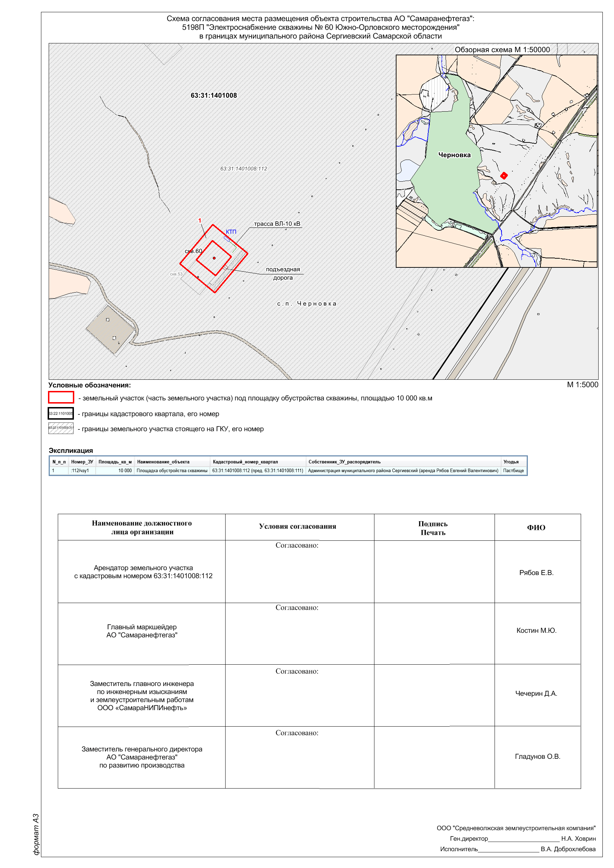The image size is (614, 868).
Task: Click the black-bordered cadastral quarter legend symbol
Action: pyautogui.click(x=61, y=413)
